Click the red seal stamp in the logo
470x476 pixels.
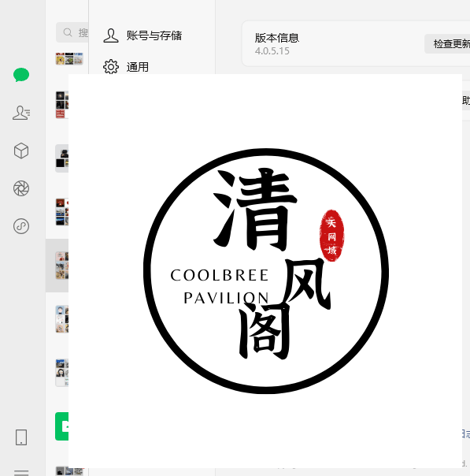[331, 236]
